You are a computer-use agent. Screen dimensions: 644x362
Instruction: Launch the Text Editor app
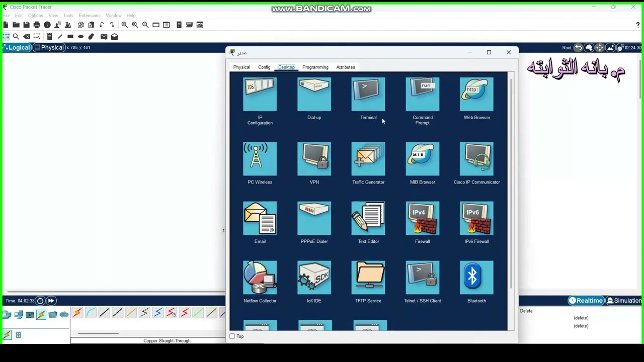point(368,218)
